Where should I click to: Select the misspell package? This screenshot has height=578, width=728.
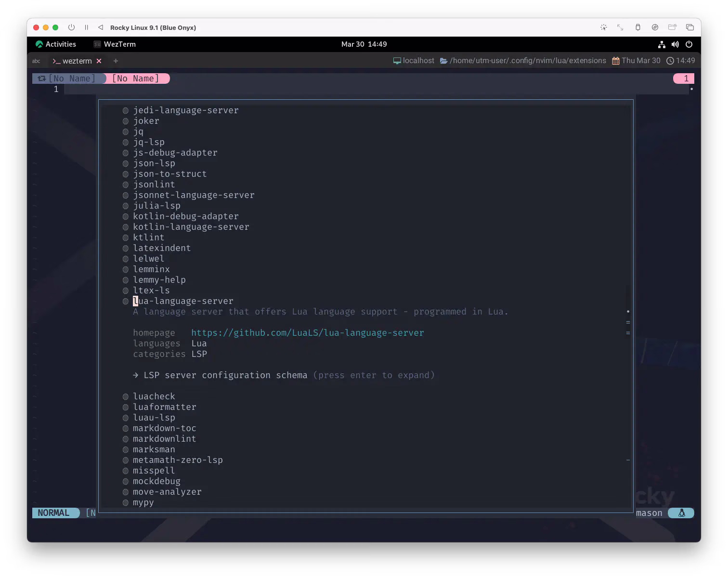(154, 471)
